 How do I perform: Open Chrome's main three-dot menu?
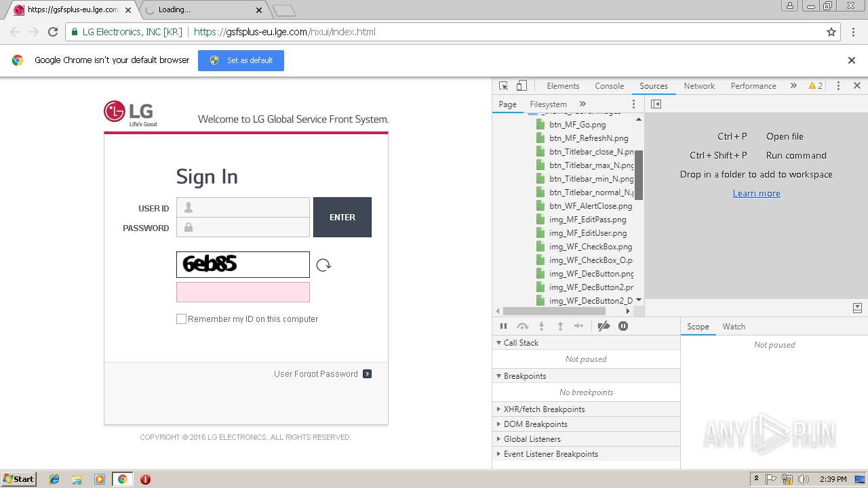point(853,32)
